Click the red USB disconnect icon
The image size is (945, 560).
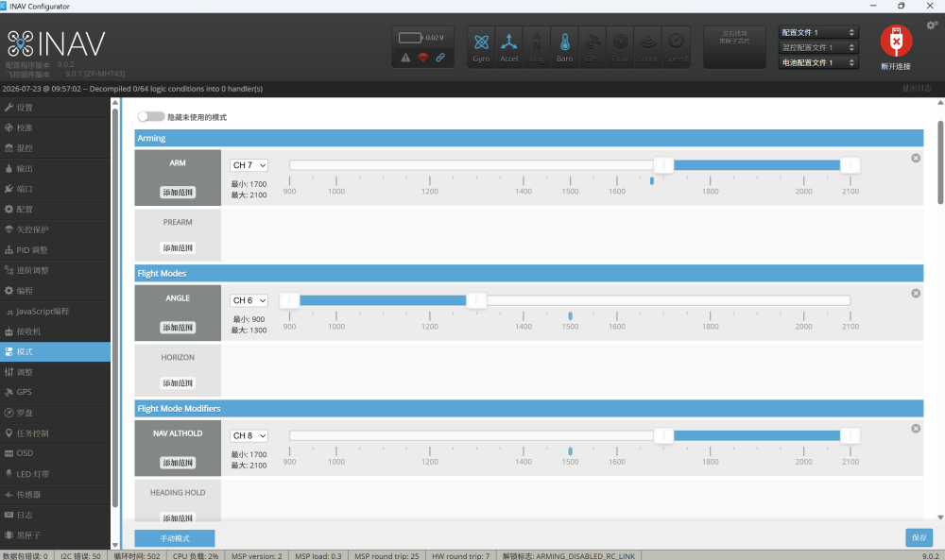896,41
